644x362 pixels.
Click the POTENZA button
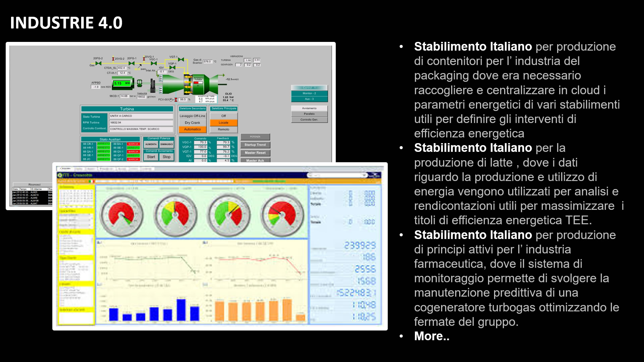click(255, 137)
